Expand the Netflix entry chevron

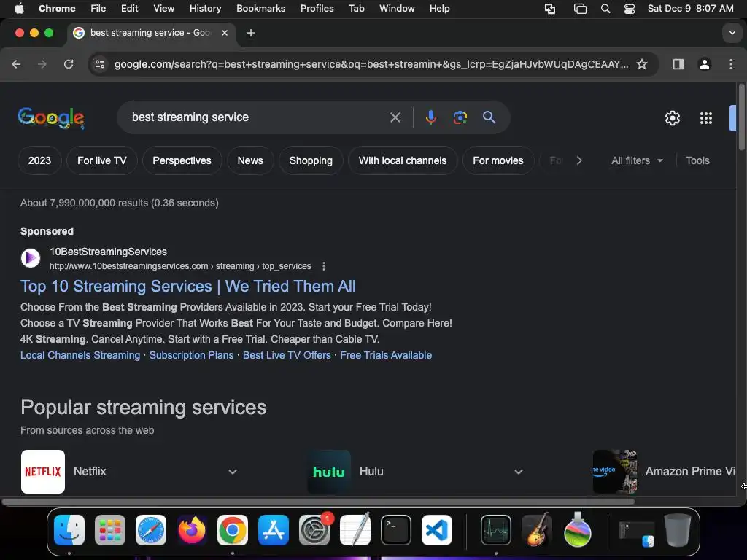pos(233,472)
